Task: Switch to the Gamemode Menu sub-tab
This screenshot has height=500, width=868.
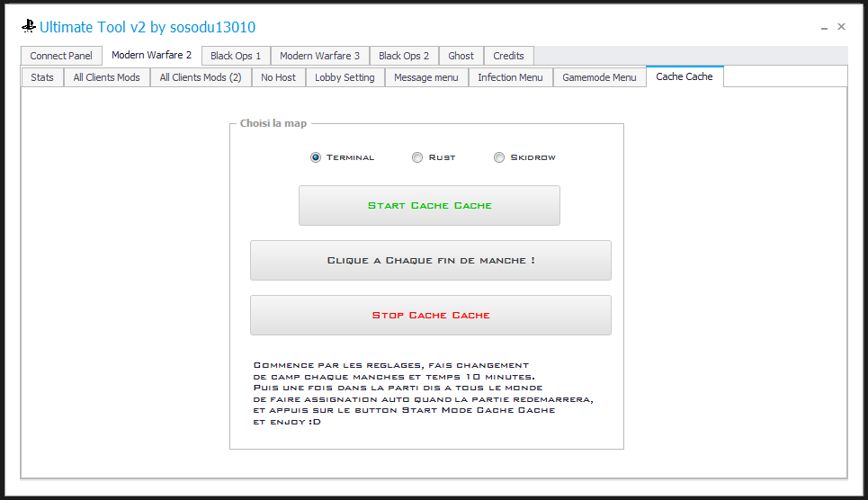Action: [x=600, y=77]
